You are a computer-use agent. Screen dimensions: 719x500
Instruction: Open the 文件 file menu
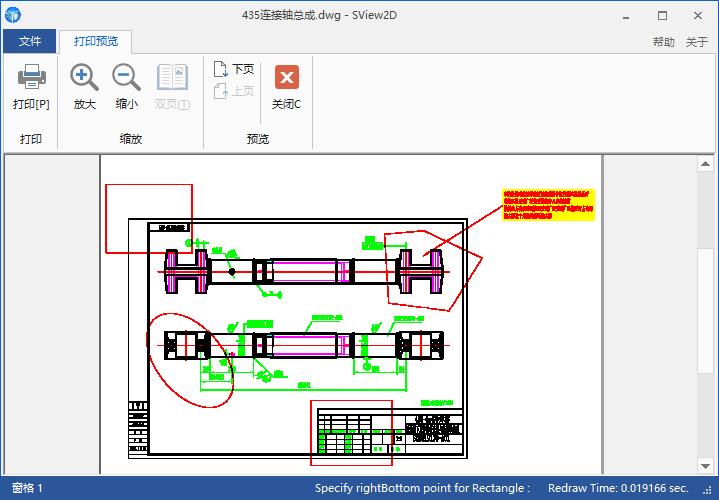pos(30,41)
